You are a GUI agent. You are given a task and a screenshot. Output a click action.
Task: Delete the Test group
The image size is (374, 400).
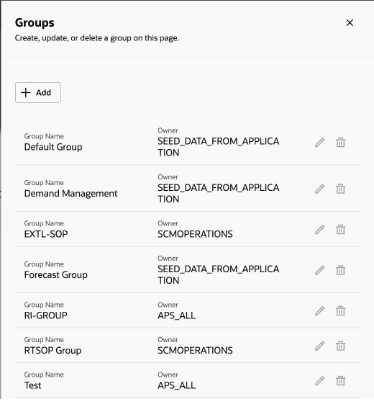(x=340, y=380)
